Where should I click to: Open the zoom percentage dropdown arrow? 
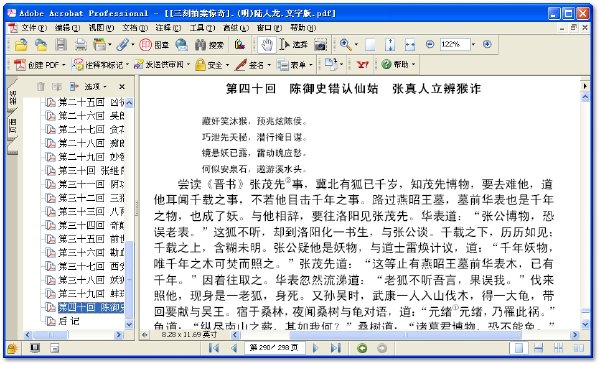(473, 45)
